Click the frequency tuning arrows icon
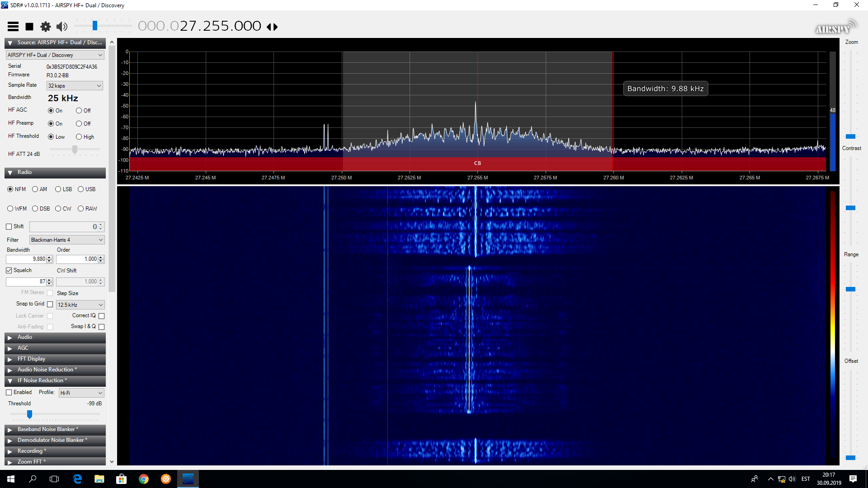Screen dimensions: 868x488 pyautogui.click(x=272, y=27)
